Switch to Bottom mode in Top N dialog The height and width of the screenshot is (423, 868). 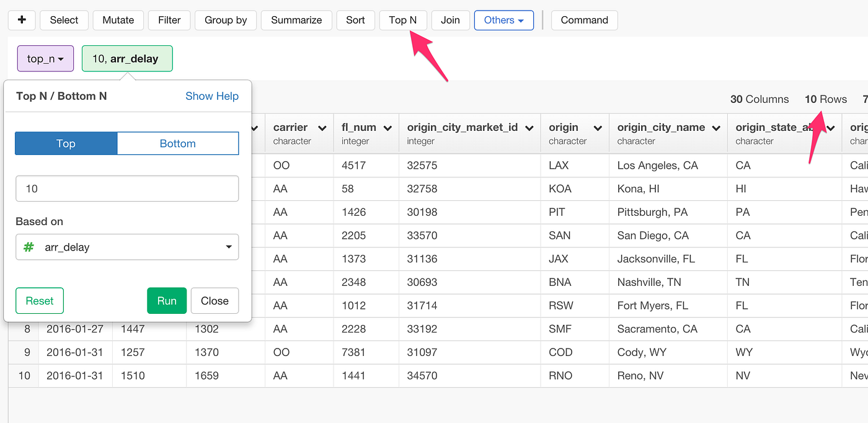pos(177,143)
